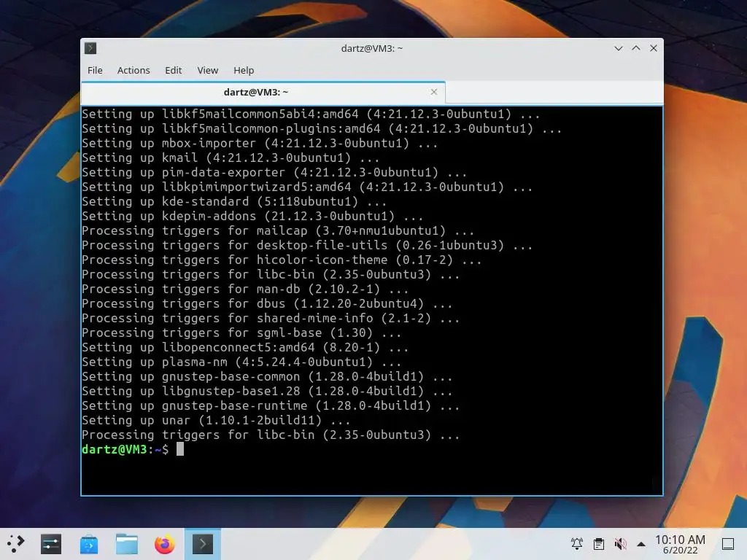Open System Settings from the taskbar
Viewport: 747px width, 560px height.
coord(51,544)
